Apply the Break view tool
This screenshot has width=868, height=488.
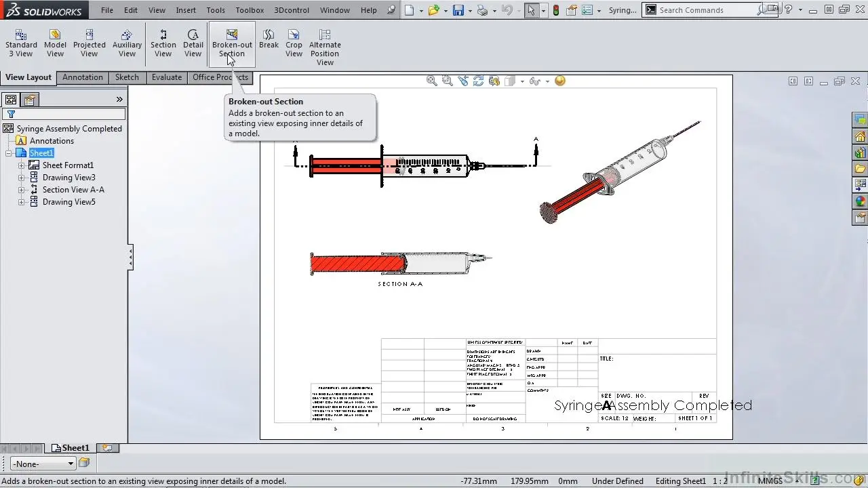[x=269, y=39]
